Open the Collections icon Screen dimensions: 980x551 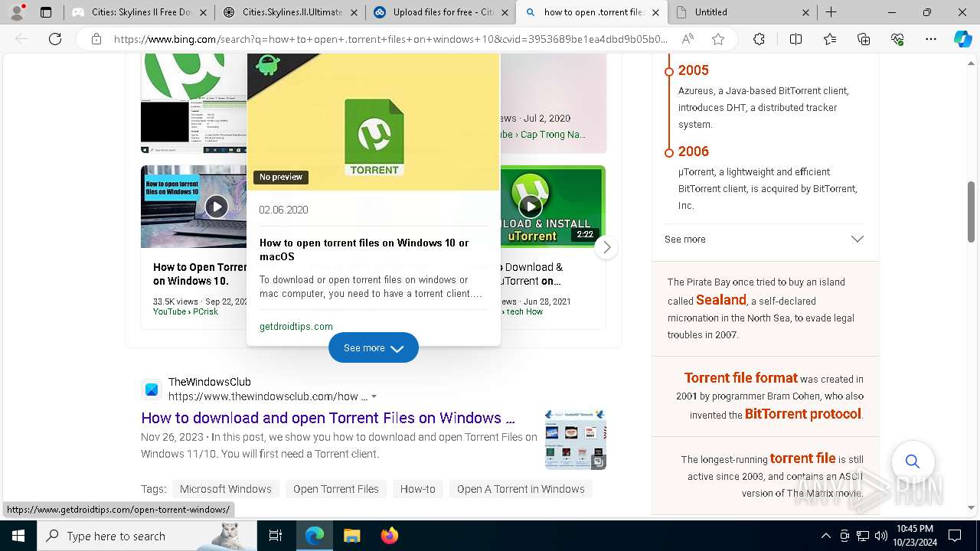pyautogui.click(x=864, y=39)
